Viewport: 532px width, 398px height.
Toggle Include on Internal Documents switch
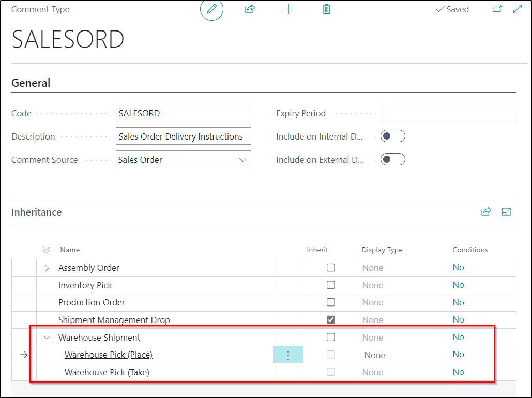point(392,136)
